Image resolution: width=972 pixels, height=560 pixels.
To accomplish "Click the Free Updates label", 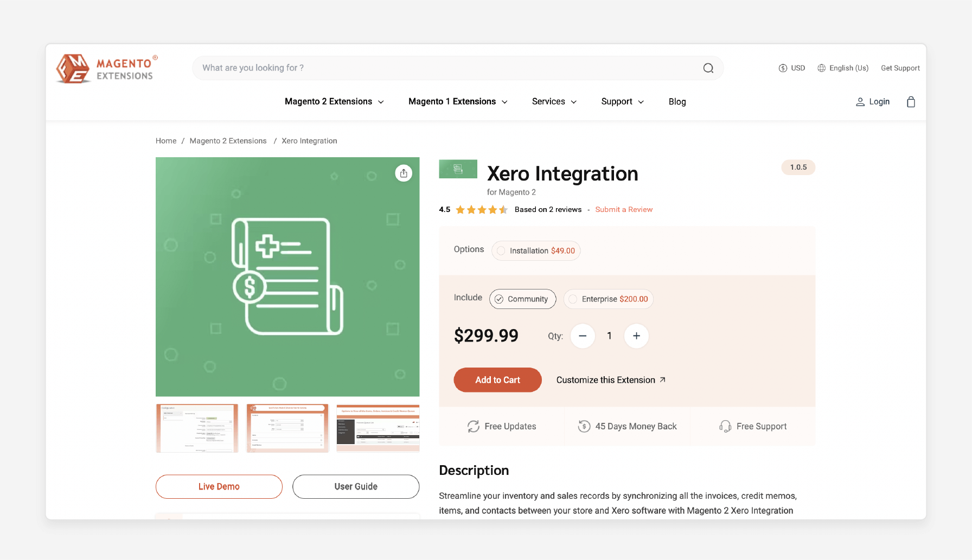I will [x=510, y=427].
